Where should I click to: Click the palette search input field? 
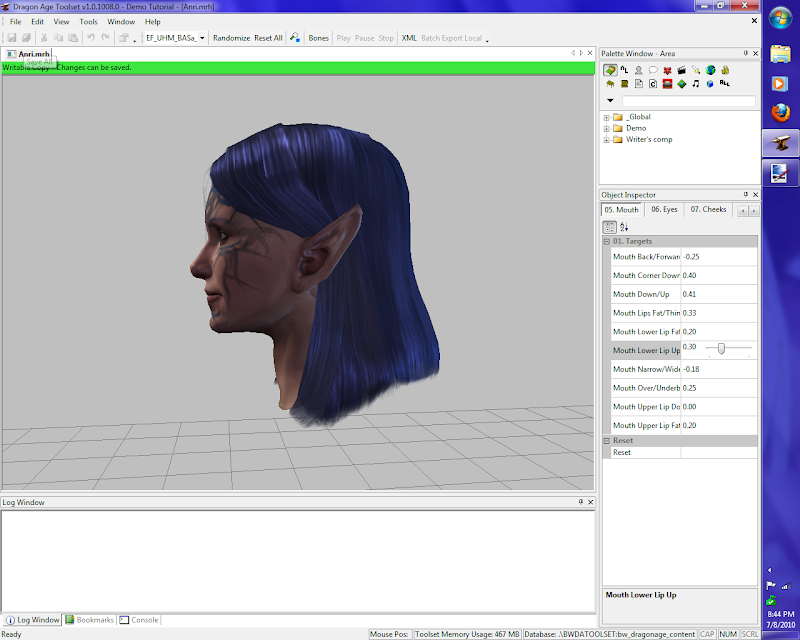pos(688,101)
